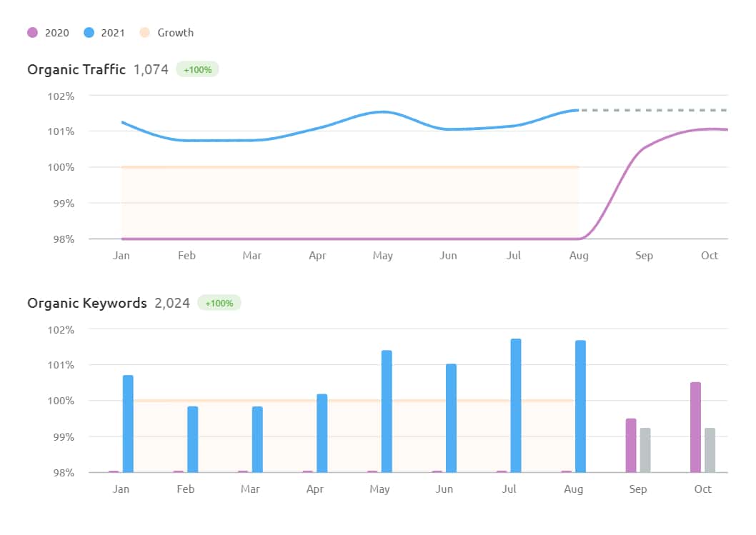
Task: Click the blue Jun bar in Organic Keywords
Action: (x=452, y=418)
